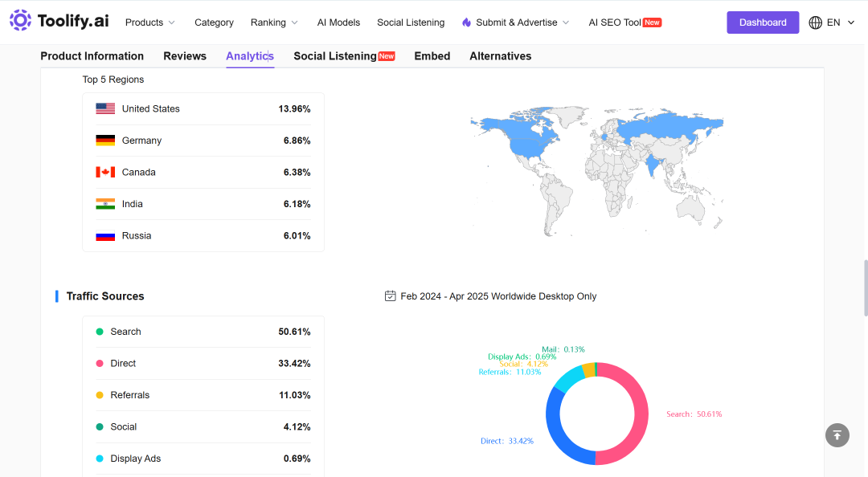This screenshot has width=868, height=477.
Task: Click the 'Germany' region row text
Action: (141, 141)
